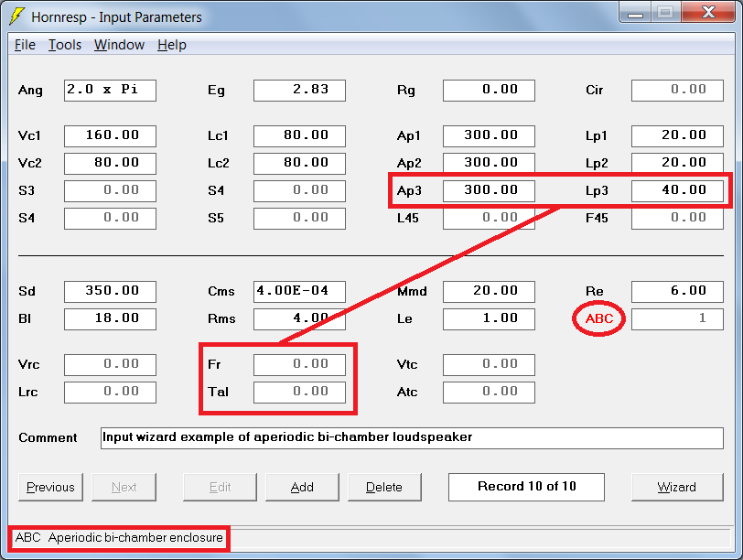
Task: Click the Ang field showing 2.0 x Pi
Action: (110, 90)
